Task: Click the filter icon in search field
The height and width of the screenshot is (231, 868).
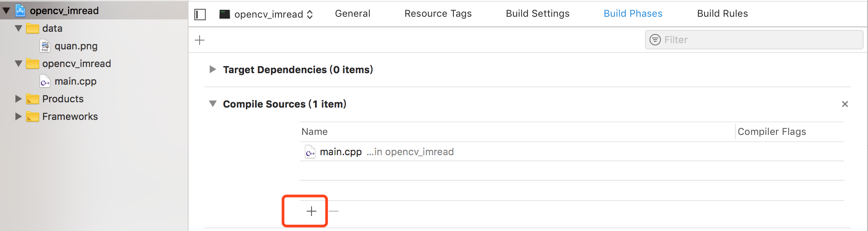Action: pos(655,40)
